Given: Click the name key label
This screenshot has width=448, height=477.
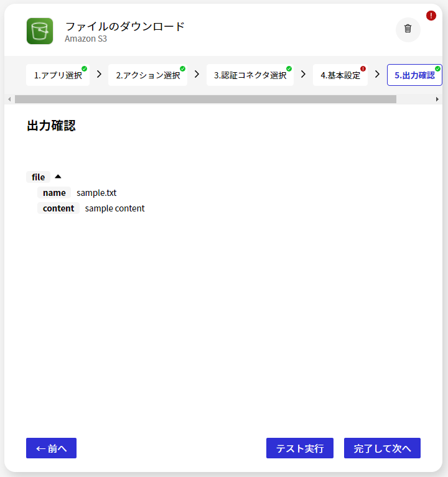Looking at the screenshot, I should tap(54, 193).
